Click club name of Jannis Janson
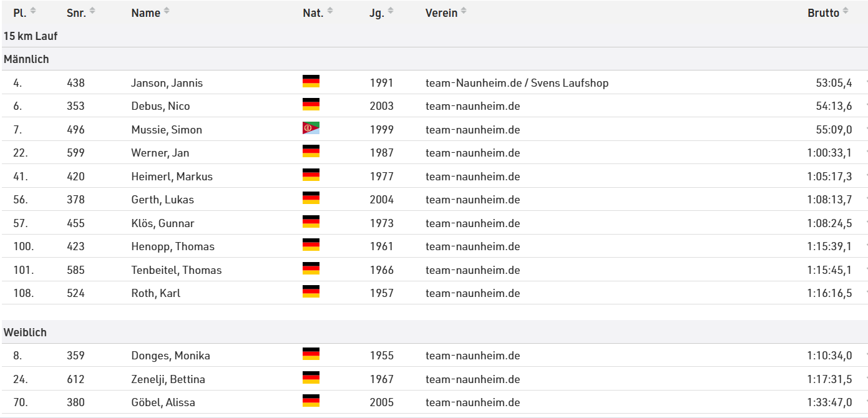 (517, 83)
